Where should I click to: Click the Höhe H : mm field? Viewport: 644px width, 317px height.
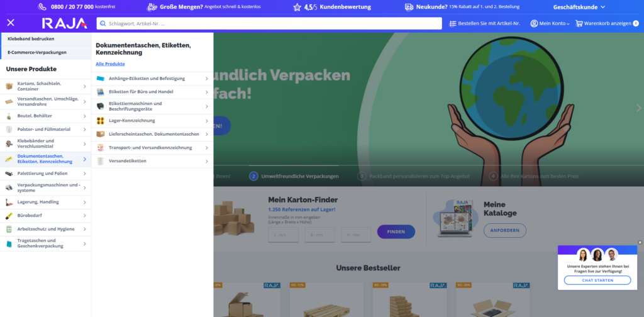[x=356, y=235]
